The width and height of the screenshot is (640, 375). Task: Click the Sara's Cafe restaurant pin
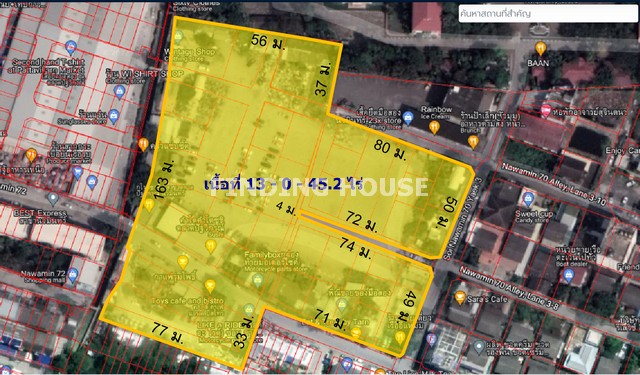[460, 297]
